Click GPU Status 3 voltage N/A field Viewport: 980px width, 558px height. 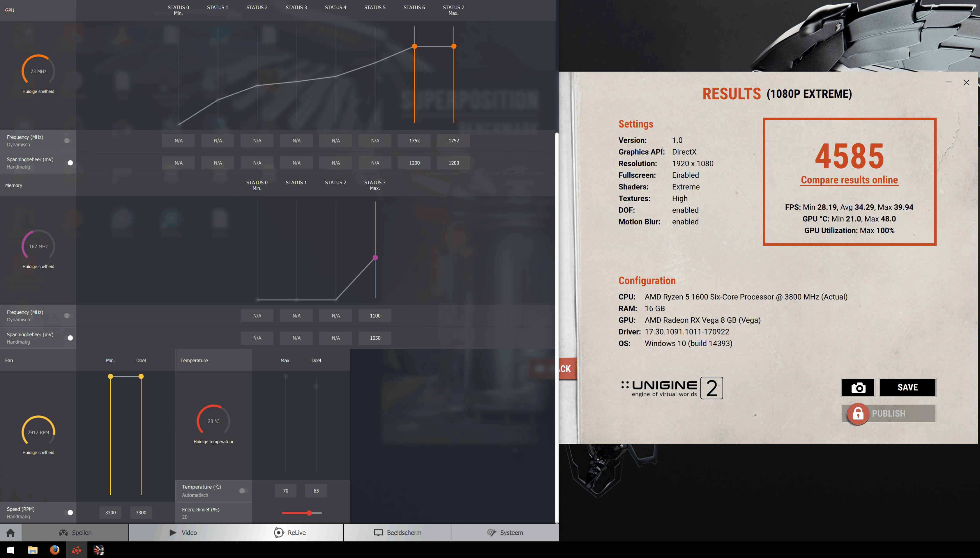point(297,163)
